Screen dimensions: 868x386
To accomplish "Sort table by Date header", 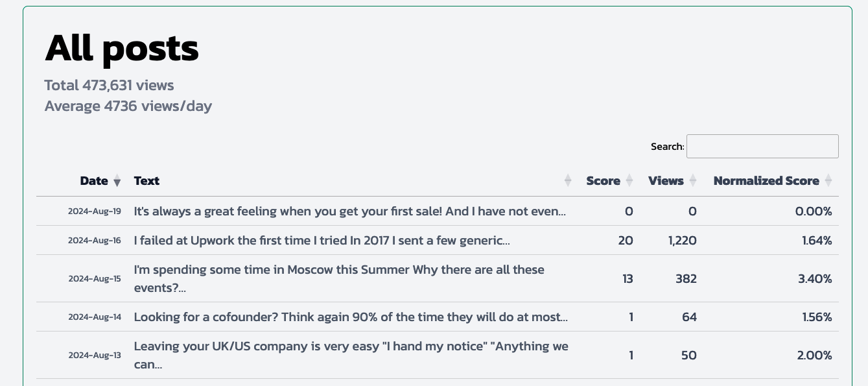I will click(x=94, y=181).
